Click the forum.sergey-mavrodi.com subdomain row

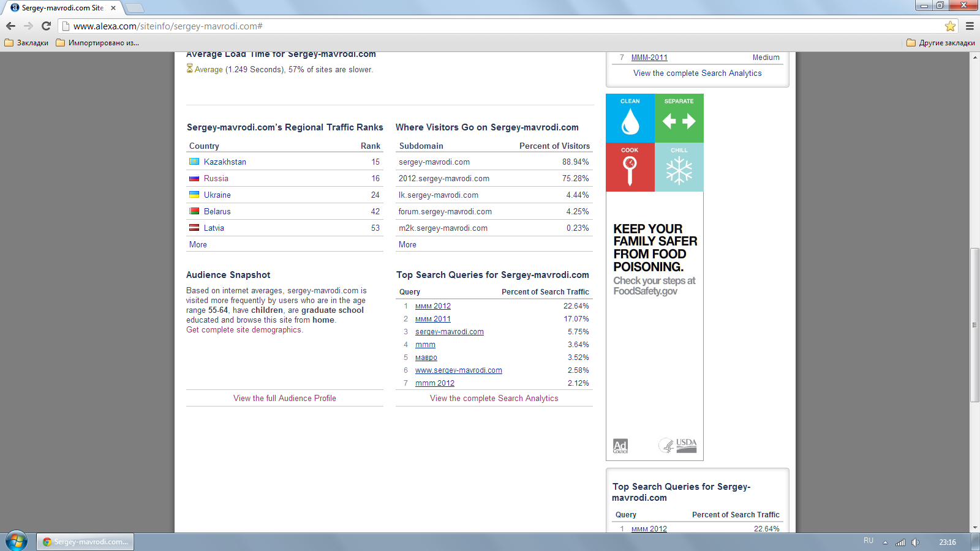(494, 211)
